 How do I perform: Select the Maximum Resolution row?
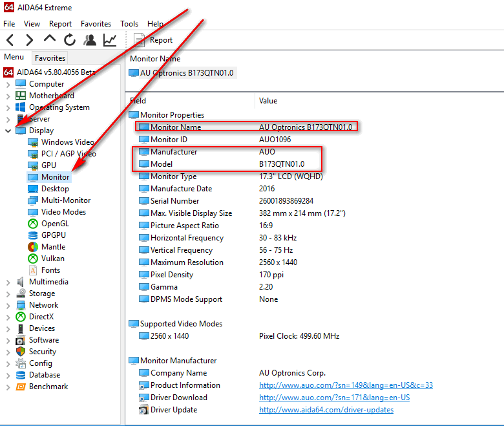click(218, 262)
